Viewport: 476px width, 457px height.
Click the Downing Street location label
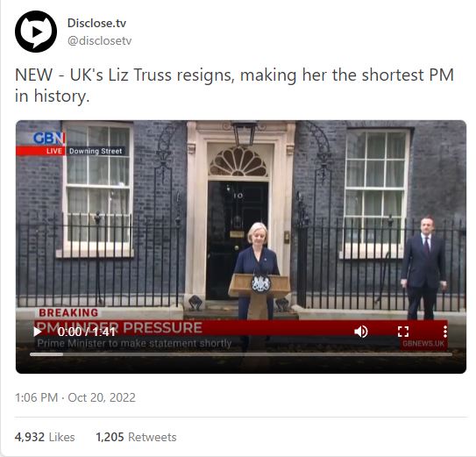point(96,151)
